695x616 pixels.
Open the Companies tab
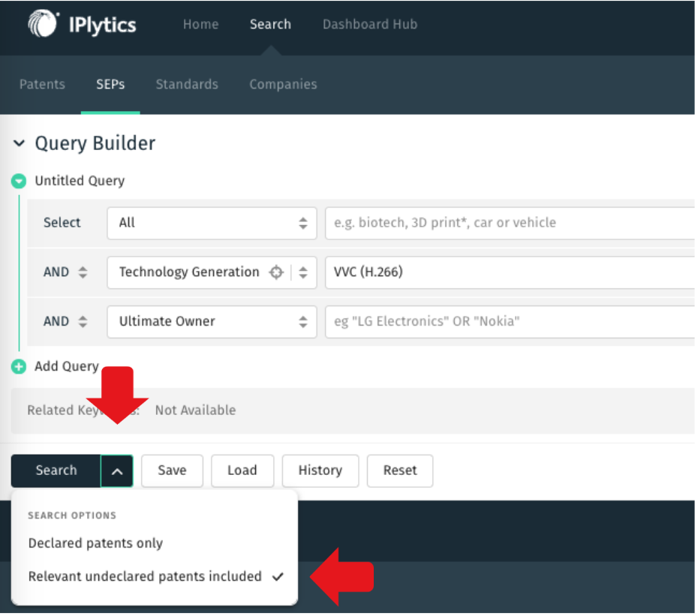(x=283, y=84)
